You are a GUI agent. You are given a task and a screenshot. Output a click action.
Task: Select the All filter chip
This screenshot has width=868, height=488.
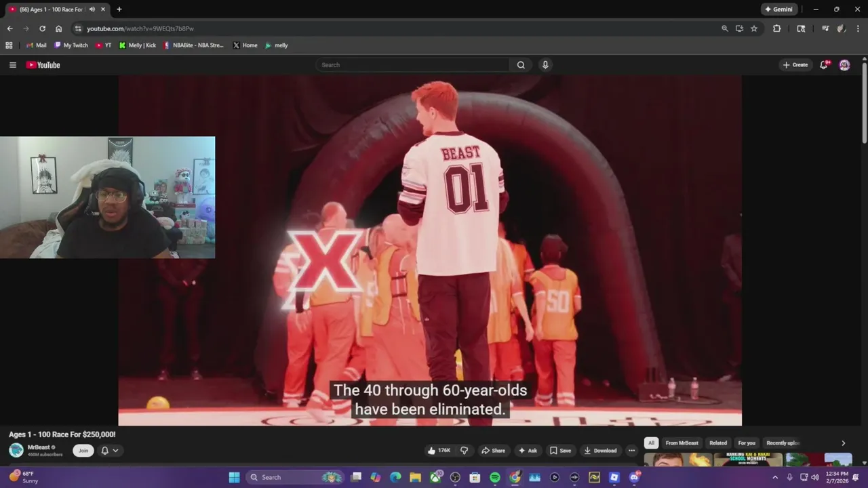651,443
